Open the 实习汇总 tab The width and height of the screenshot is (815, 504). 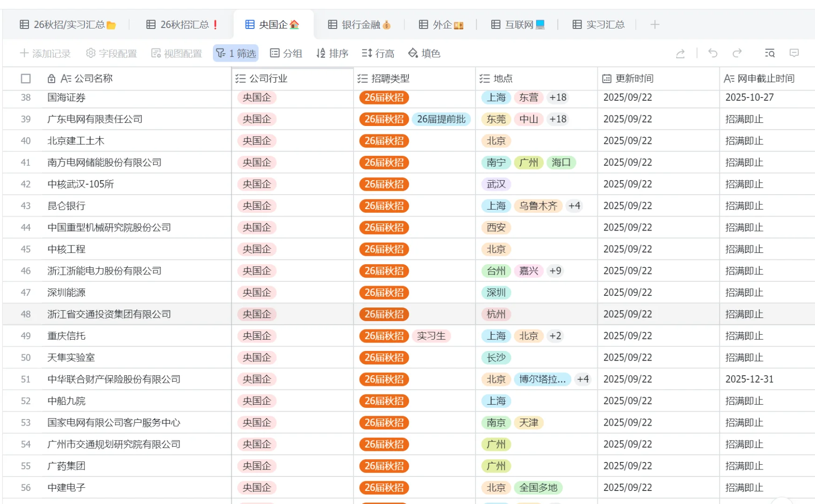[599, 25]
